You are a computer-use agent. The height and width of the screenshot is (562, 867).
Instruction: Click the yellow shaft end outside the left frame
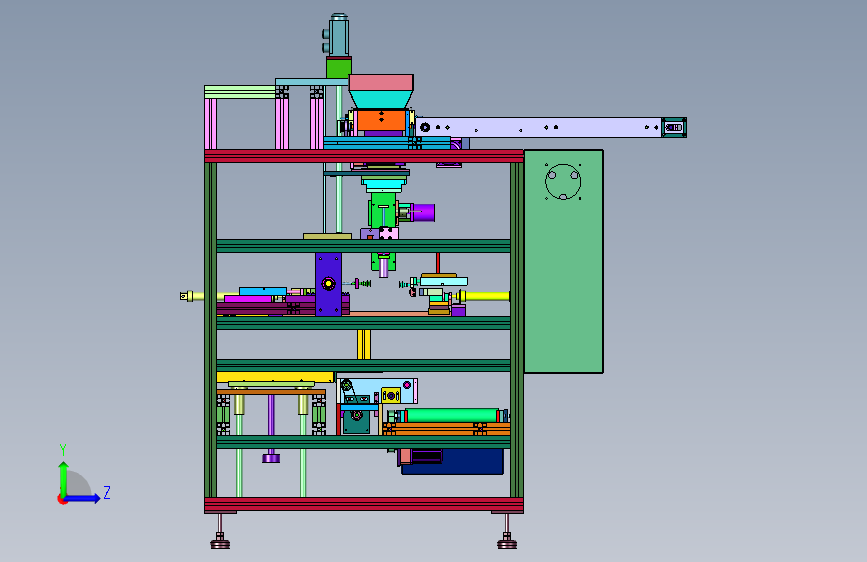tap(191, 296)
